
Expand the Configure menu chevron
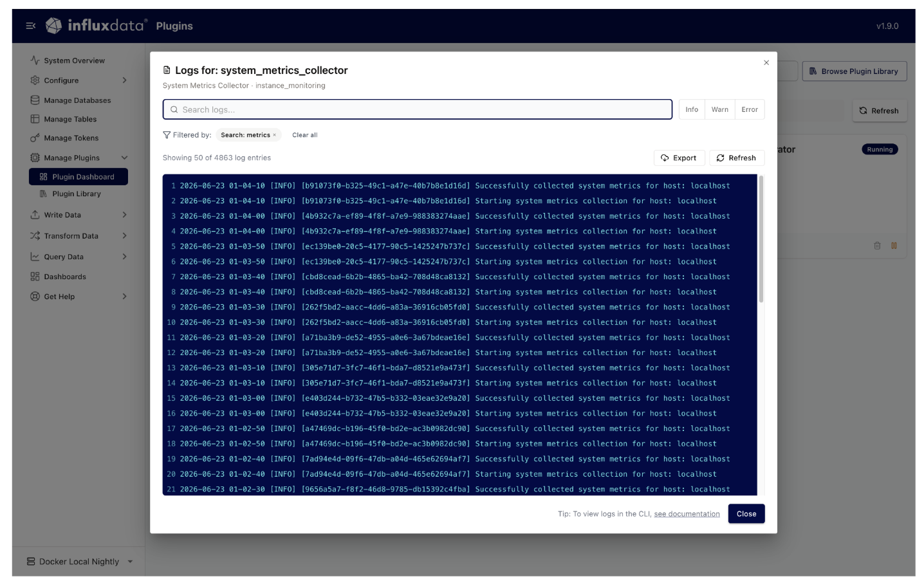tap(124, 80)
